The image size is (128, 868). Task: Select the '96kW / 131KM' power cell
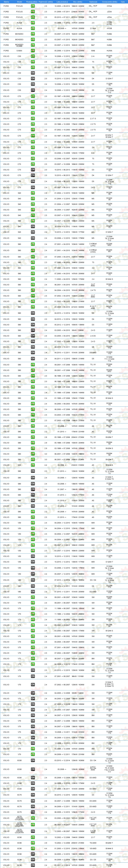pyautogui.click(x=78, y=676)
